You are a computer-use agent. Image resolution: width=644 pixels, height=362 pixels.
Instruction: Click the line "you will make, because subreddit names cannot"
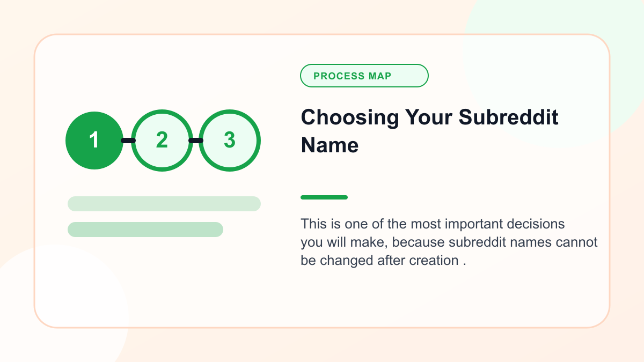point(449,242)
